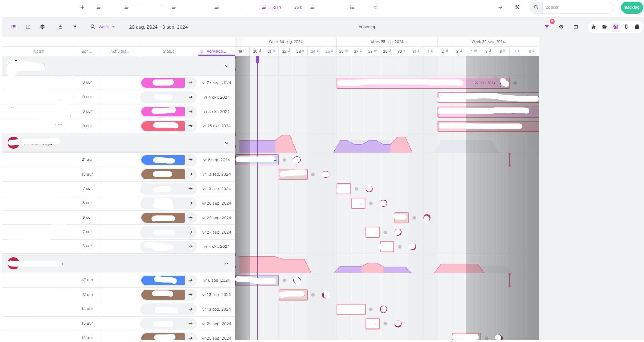The width and height of the screenshot is (644, 342).
Task: Toggle the group-by-people icon
Action: [x=615, y=27]
